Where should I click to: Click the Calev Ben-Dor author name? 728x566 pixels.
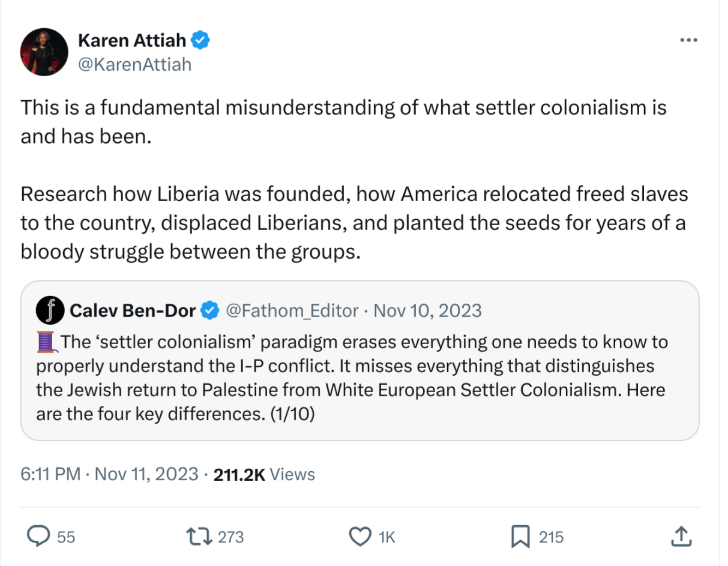click(133, 310)
